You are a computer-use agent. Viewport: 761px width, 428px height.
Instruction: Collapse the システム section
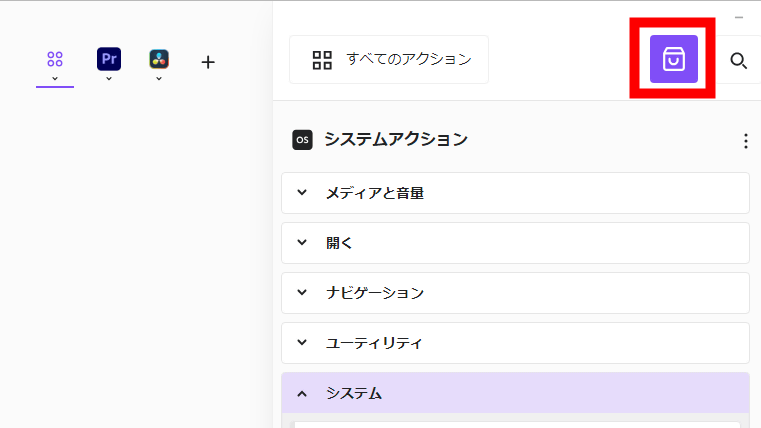point(515,393)
